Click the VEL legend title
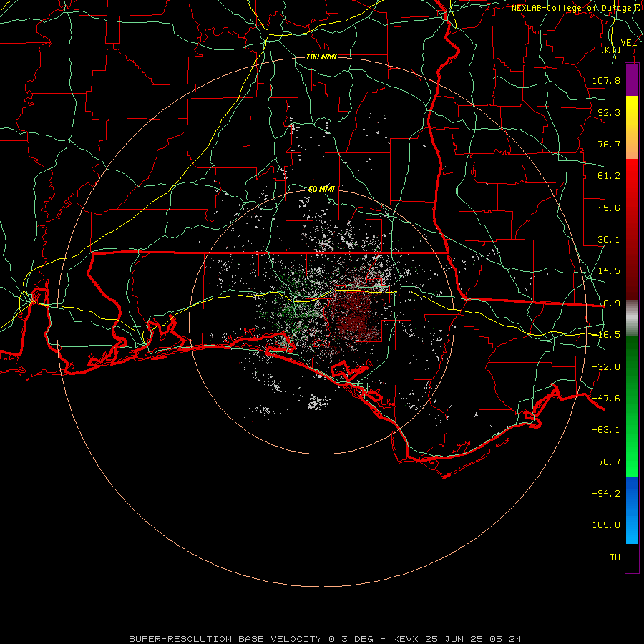This screenshot has height=644, width=644. 628,42
